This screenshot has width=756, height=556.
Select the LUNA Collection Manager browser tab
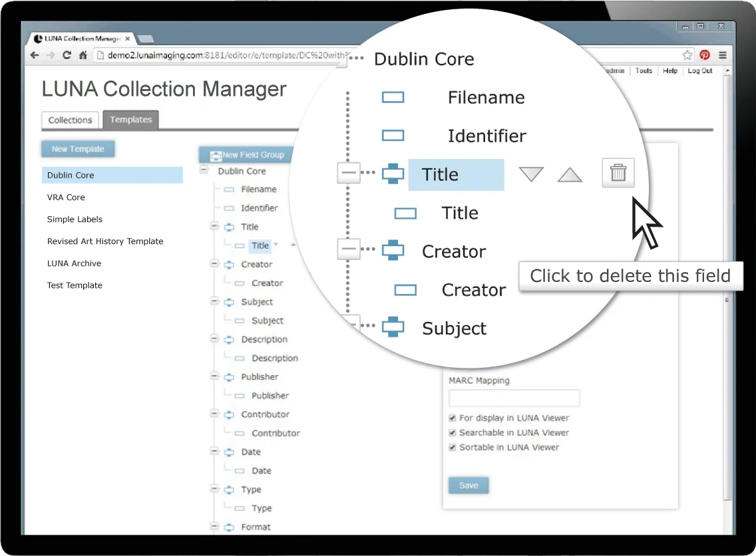tap(81, 39)
